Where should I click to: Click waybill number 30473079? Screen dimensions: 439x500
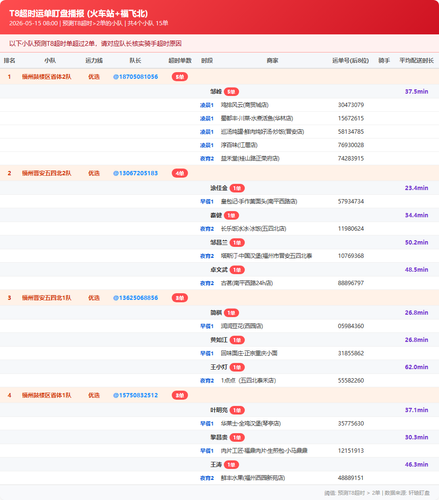coord(351,105)
